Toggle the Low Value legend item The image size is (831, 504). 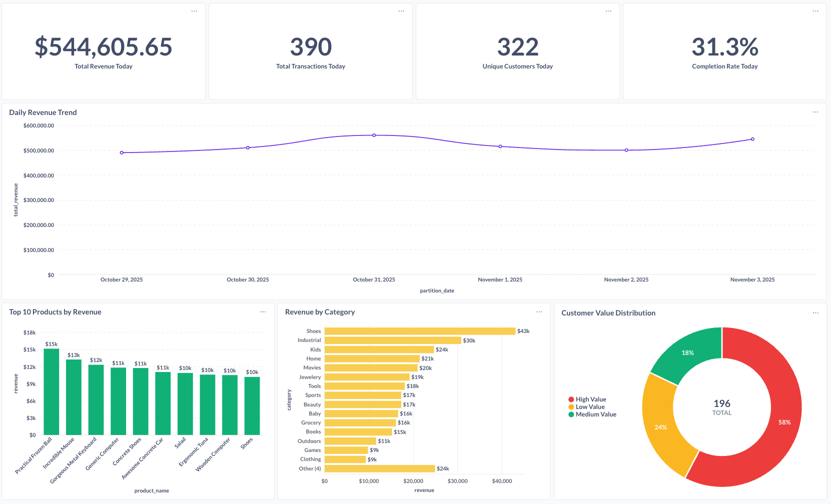coord(586,407)
